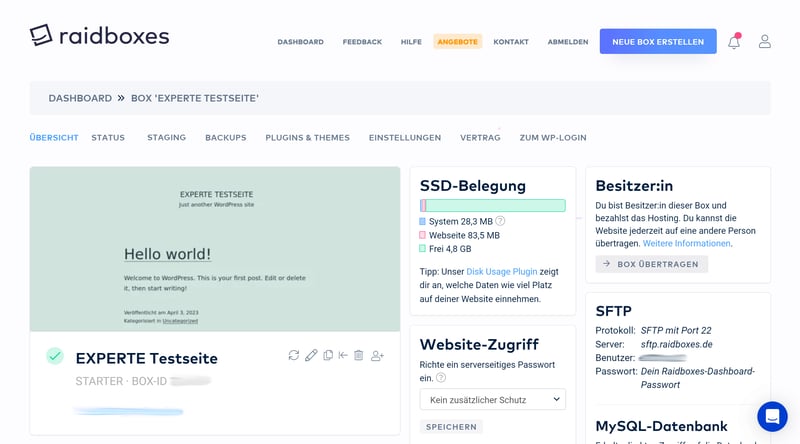This screenshot has width=800, height=444.
Task: Select Angebote in the top menu
Action: (457, 42)
